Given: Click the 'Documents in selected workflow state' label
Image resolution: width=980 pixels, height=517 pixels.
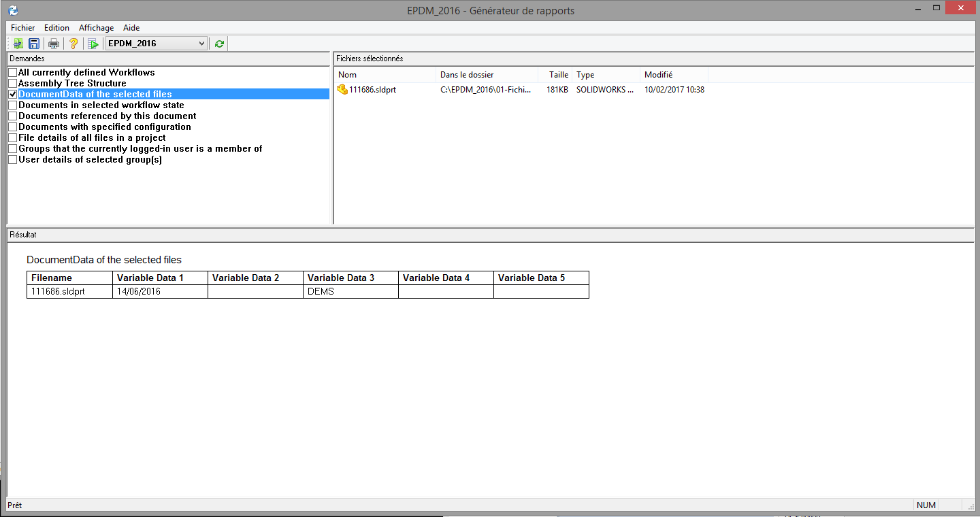Looking at the screenshot, I should coord(101,105).
